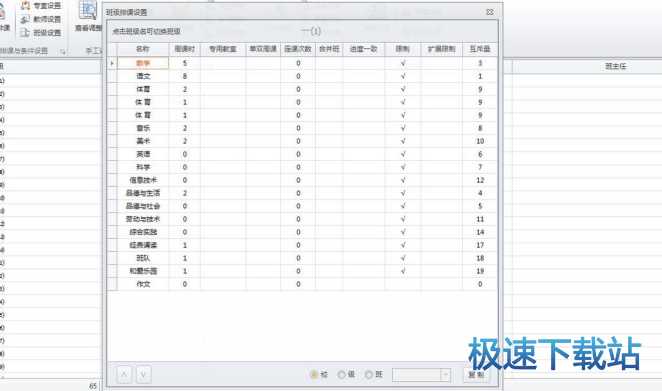Screen dimensions: 662x391
Task: Click the 进度一致 column header
Action: pos(364,49)
